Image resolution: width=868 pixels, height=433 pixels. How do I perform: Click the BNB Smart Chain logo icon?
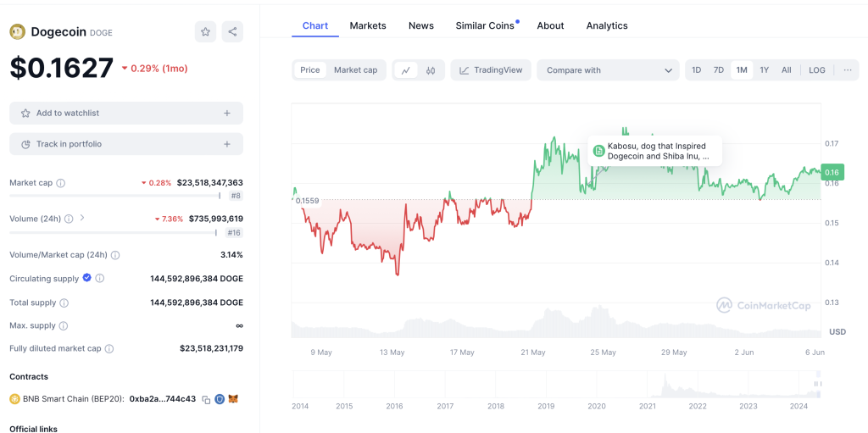pyautogui.click(x=14, y=398)
